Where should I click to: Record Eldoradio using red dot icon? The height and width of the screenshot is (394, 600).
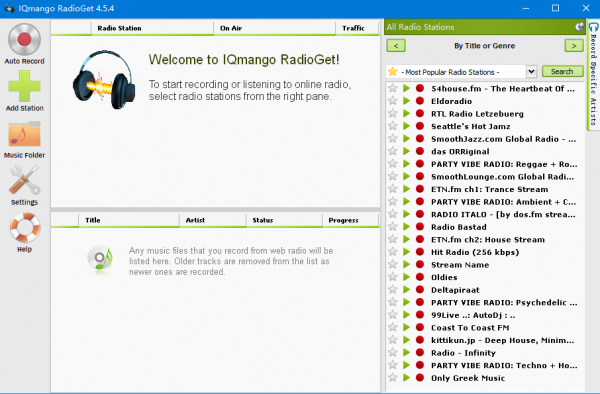pos(420,101)
